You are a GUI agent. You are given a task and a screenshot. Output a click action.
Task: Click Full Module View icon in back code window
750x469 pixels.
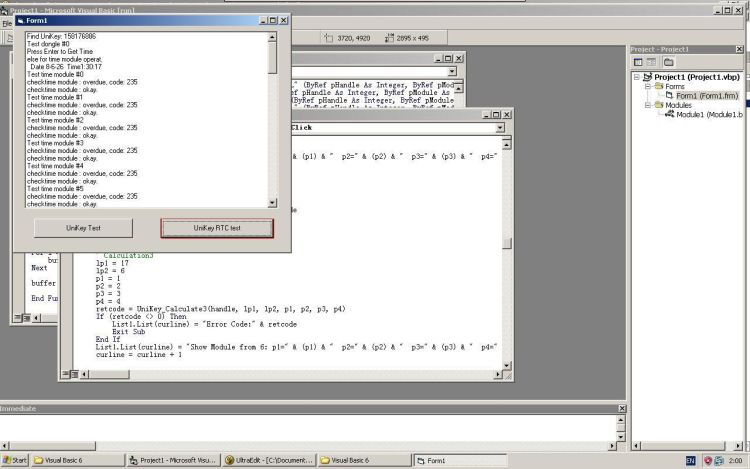[26, 318]
